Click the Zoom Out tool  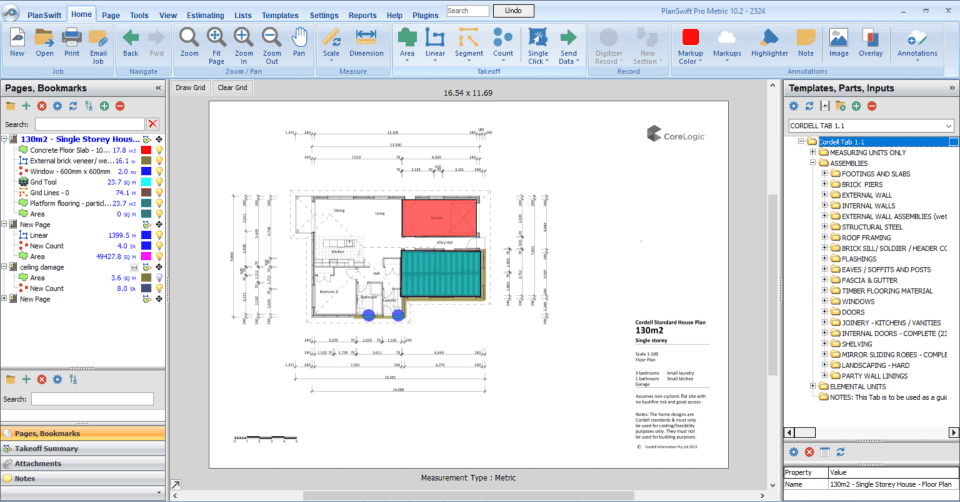point(272,47)
